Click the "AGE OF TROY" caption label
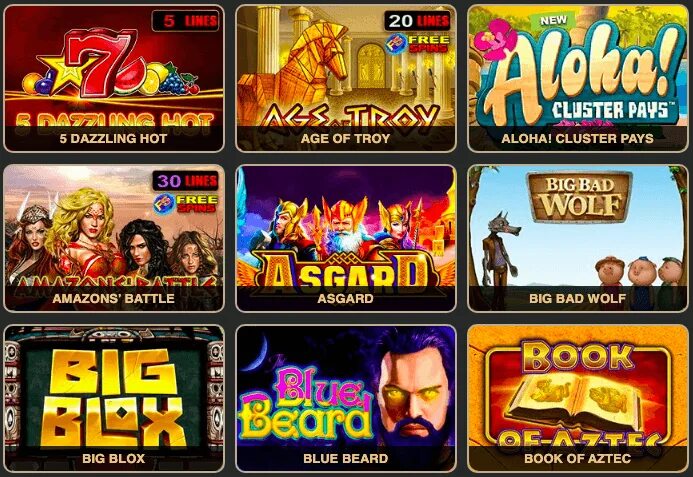The width and height of the screenshot is (693, 477). point(346,138)
